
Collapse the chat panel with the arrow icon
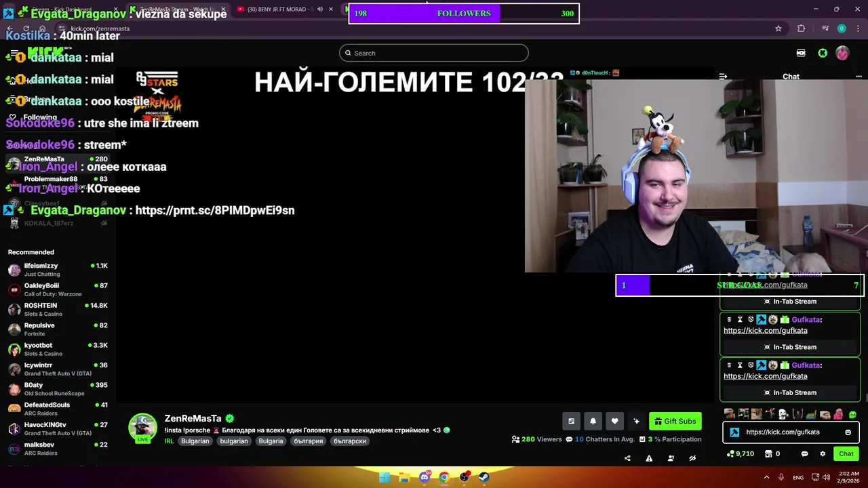coord(723,77)
